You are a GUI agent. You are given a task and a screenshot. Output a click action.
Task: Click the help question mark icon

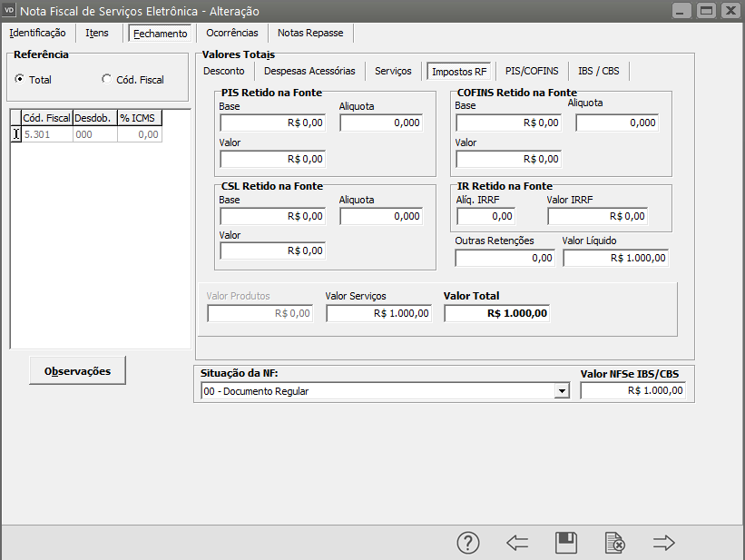pos(467,543)
